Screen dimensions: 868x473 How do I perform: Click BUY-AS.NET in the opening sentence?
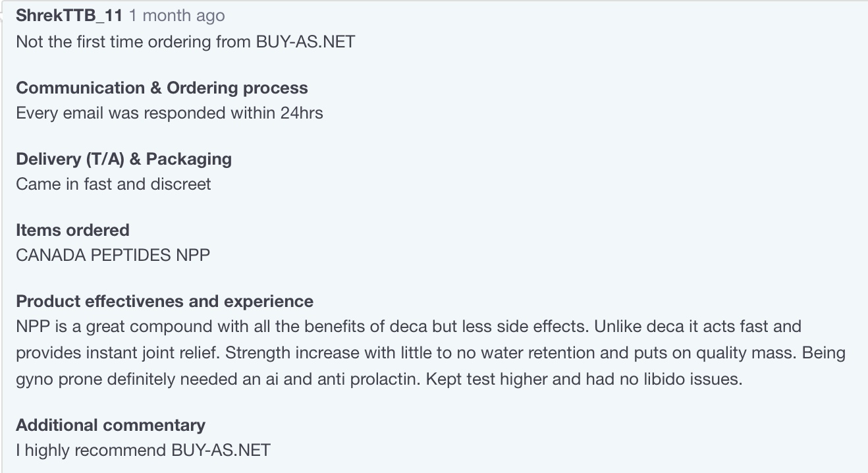point(305,42)
